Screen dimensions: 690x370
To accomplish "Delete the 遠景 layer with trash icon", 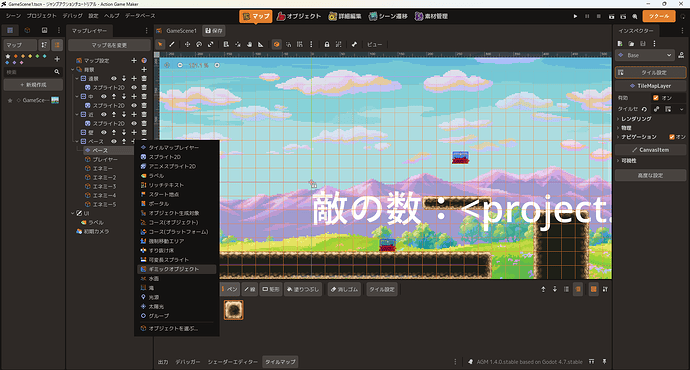I will pos(143,79).
